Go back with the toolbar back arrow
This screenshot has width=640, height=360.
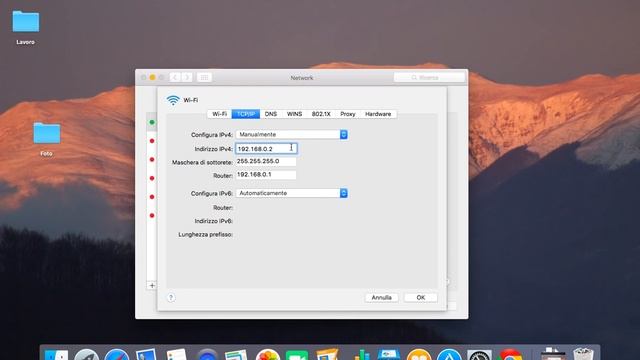pos(175,77)
